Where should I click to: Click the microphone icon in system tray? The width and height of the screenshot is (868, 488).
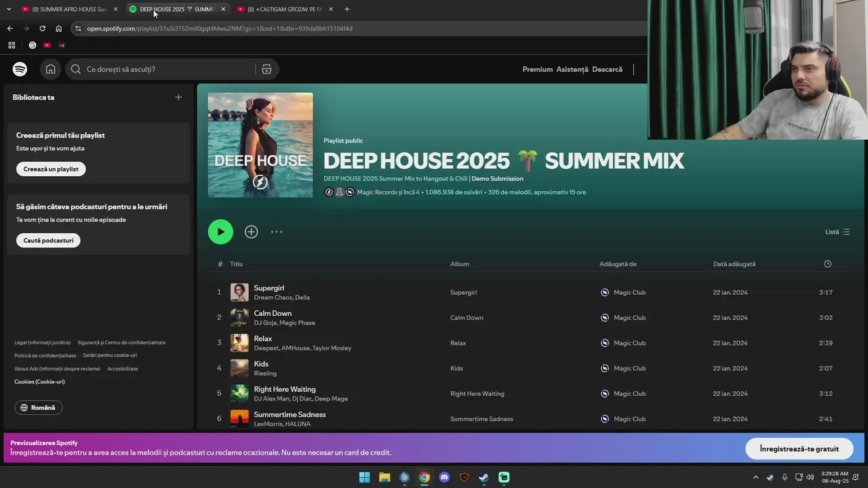[x=785, y=477]
